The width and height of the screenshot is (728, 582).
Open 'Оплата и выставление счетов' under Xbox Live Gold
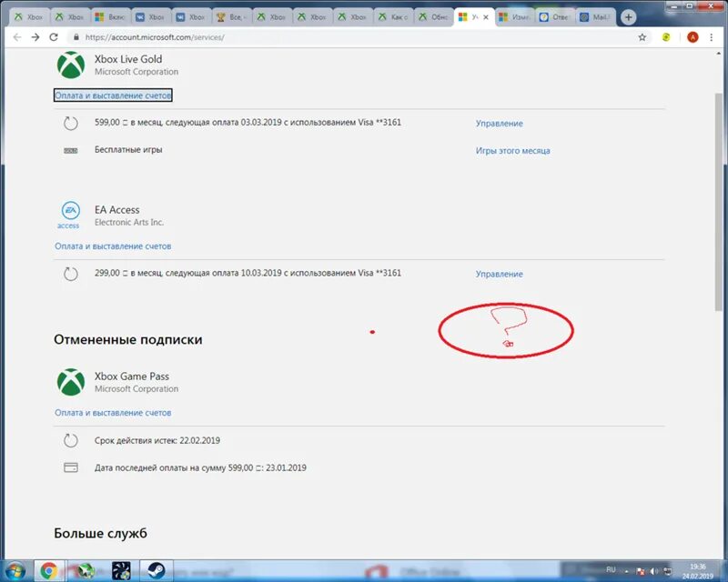coord(113,95)
